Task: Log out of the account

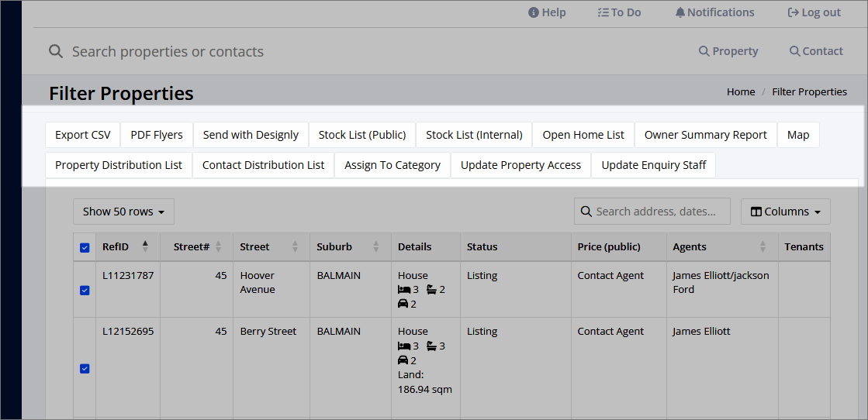Action: pos(814,12)
